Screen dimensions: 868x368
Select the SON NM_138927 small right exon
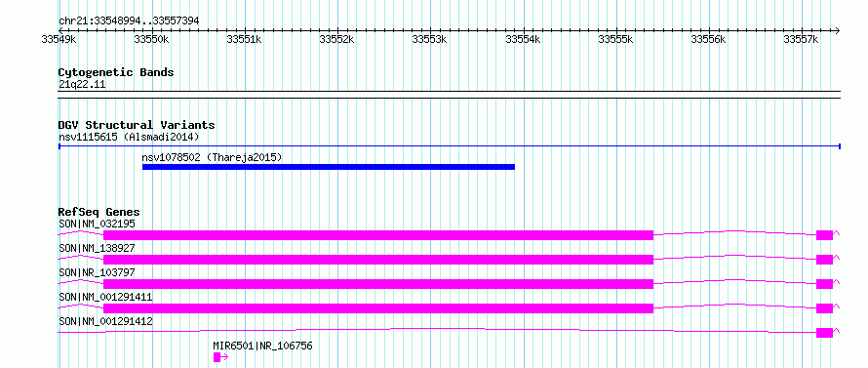click(x=824, y=260)
